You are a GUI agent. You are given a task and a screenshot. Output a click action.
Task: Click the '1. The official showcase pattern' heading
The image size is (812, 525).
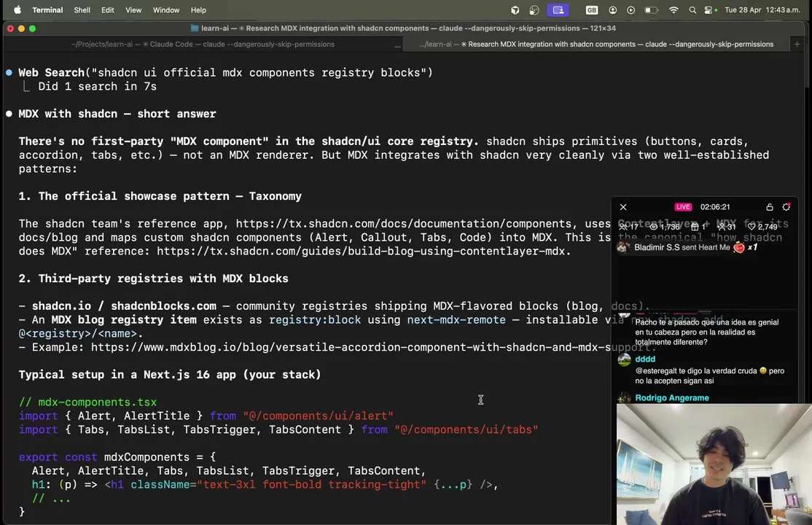[x=160, y=196]
